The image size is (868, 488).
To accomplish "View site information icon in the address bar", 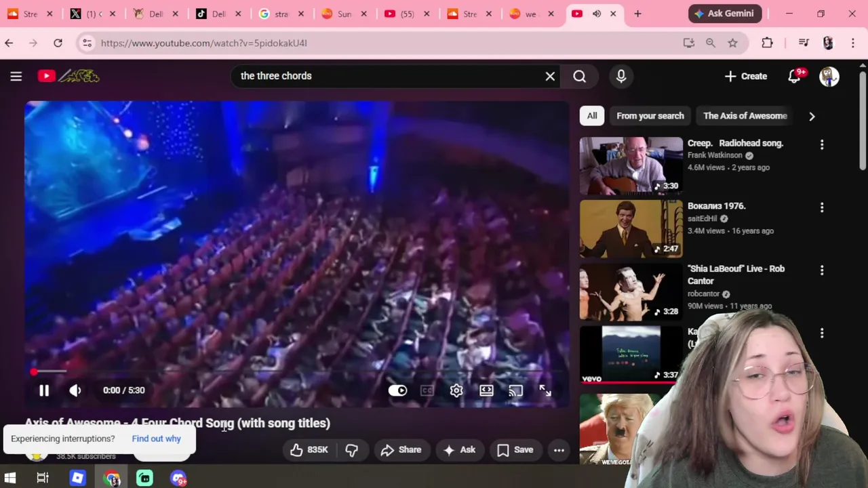I will click(86, 43).
